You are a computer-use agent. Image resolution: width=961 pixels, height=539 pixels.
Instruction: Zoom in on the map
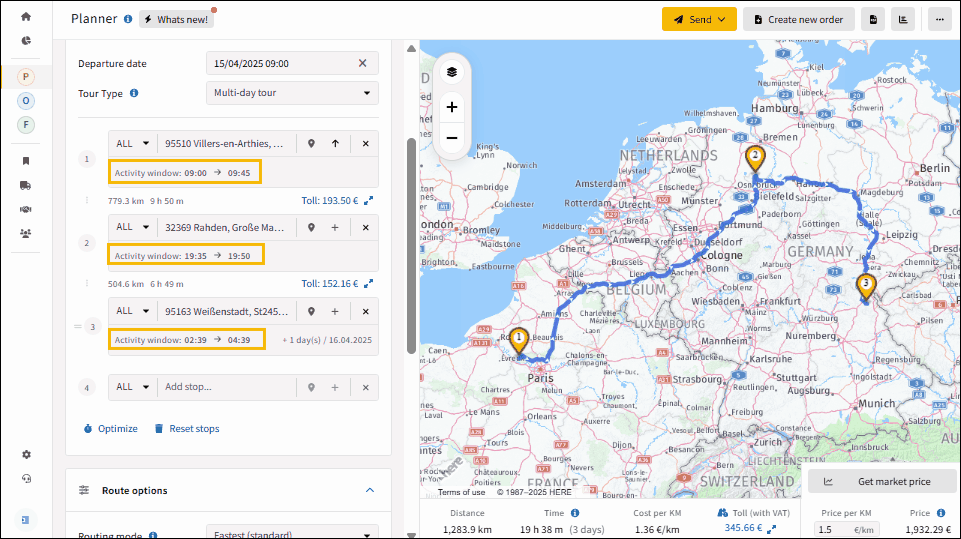pyautogui.click(x=452, y=107)
